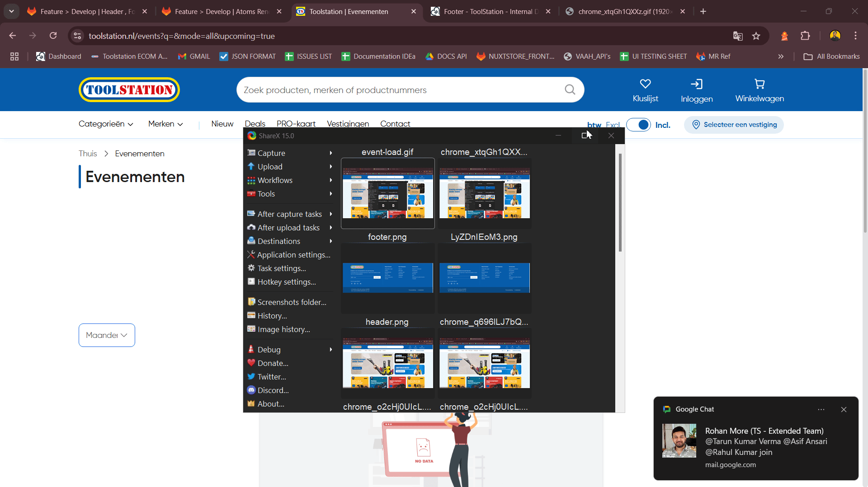Image resolution: width=868 pixels, height=487 pixels.
Task: Click the search magnifier icon
Action: pyautogui.click(x=570, y=90)
